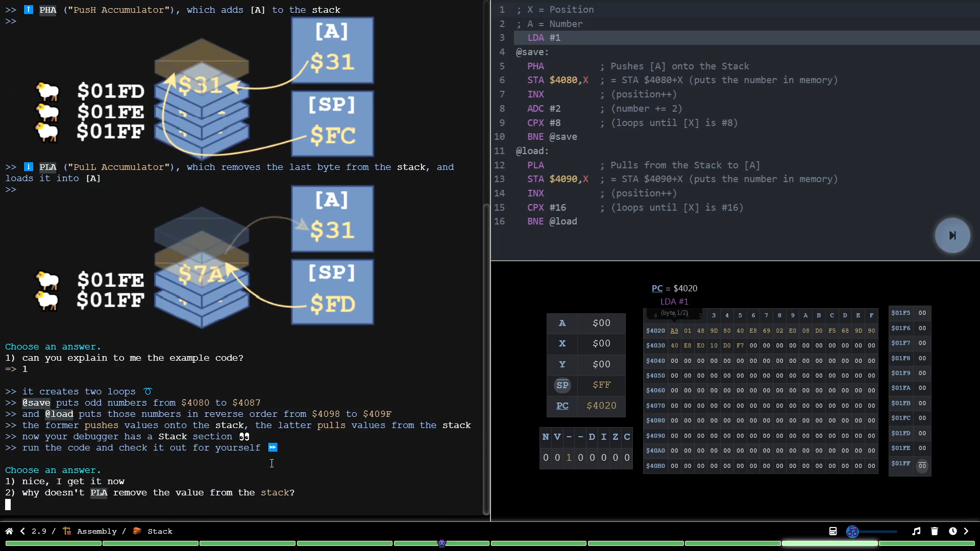Toggle the SP register label
Viewport: 980px width, 551px height.
tap(562, 385)
